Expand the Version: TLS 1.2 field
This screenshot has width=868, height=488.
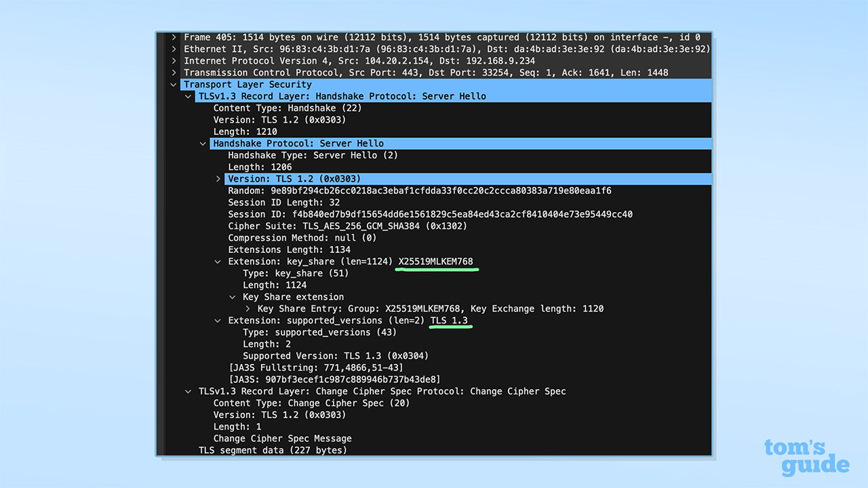tap(218, 179)
